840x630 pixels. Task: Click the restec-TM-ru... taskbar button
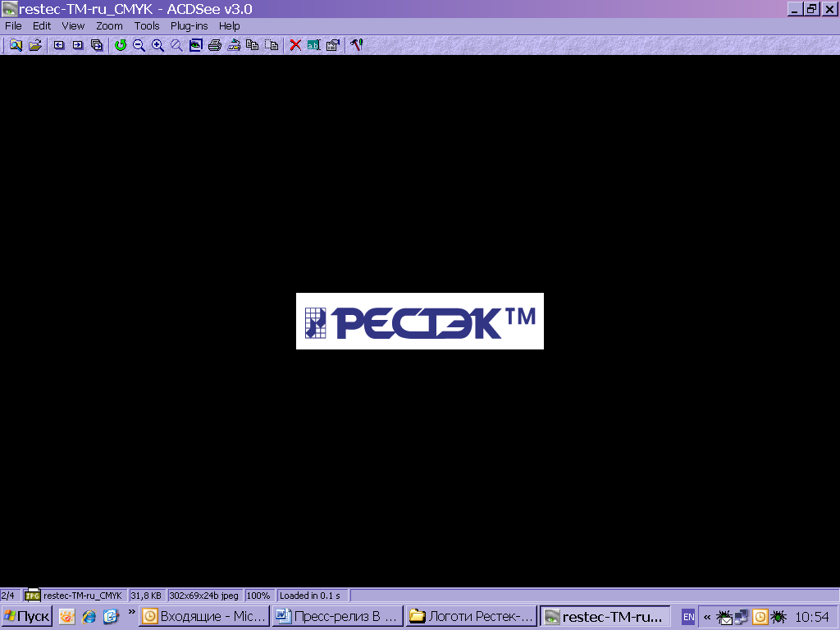(x=605, y=617)
